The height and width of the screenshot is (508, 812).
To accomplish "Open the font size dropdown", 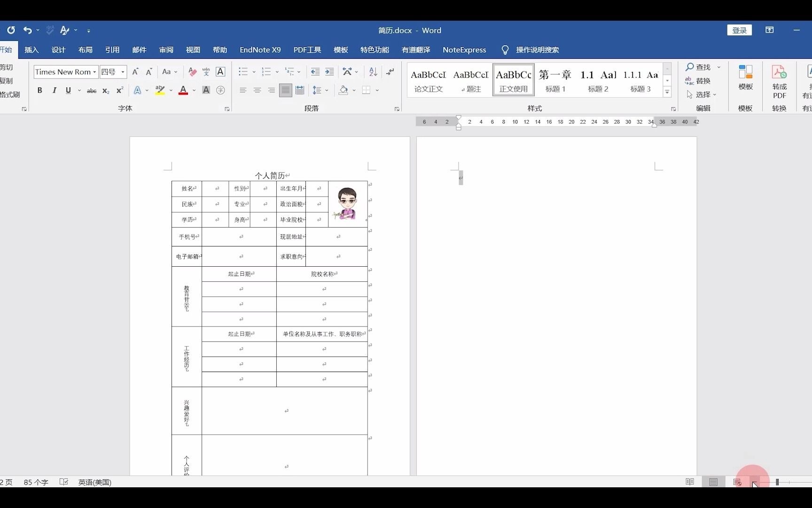I will [123, 72].
